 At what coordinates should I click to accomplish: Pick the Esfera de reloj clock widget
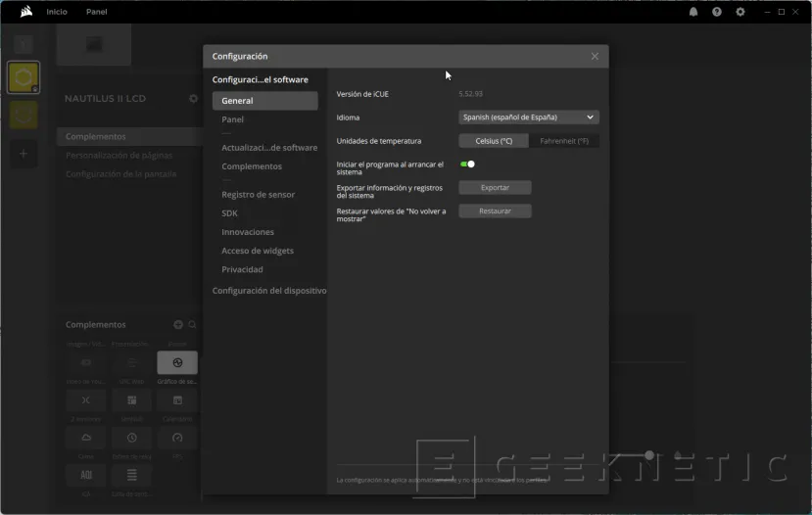coord(131,438)
